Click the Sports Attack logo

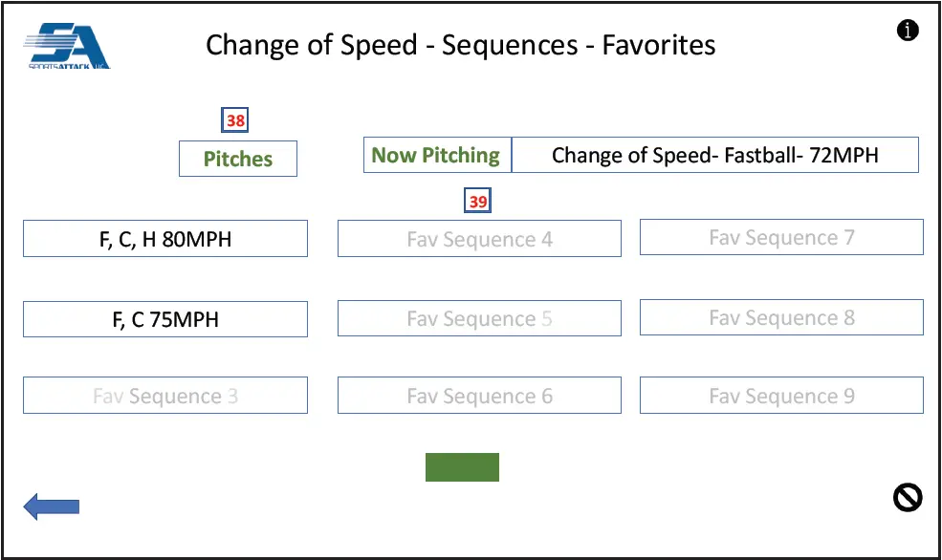67,46
